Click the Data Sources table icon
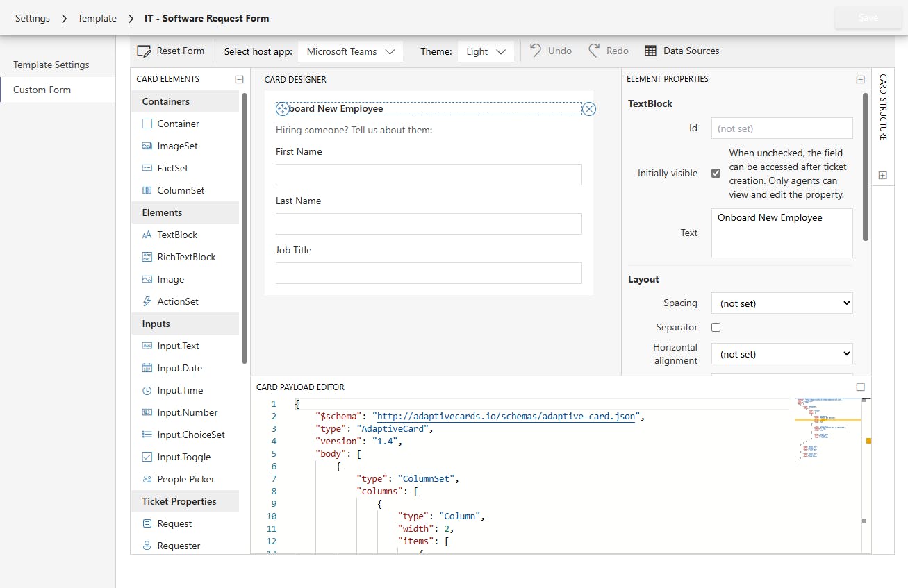908x588 pixels. click(650, 51)
